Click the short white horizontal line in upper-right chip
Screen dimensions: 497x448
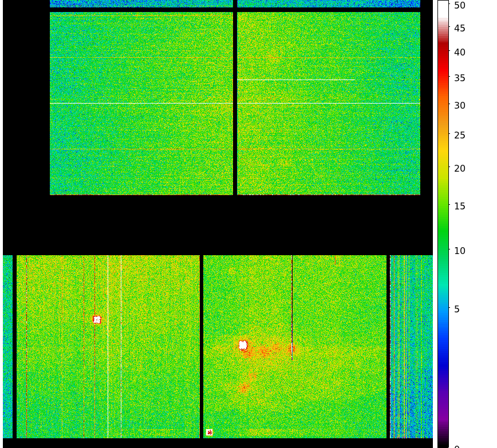pos(286,80)
